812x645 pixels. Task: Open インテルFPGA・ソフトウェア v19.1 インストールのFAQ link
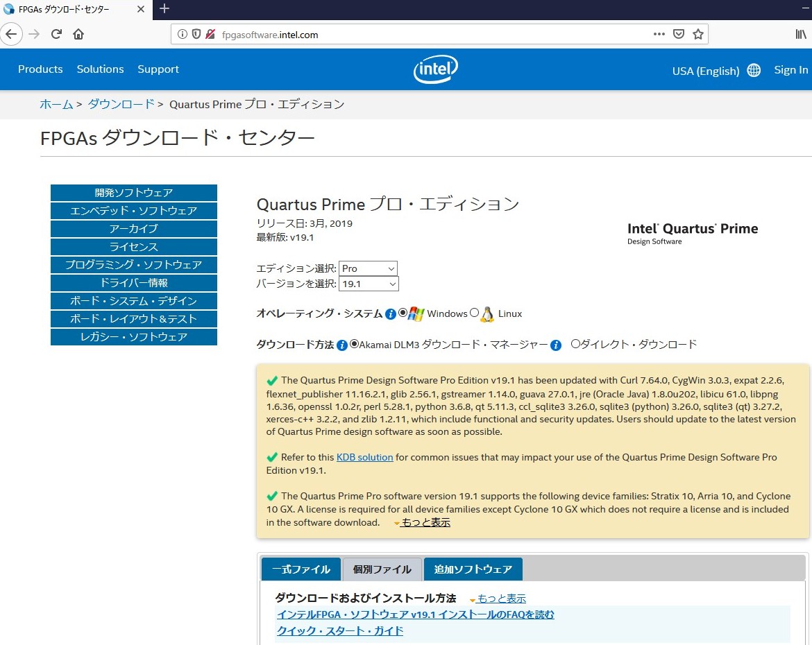click(x=415, y=614)
